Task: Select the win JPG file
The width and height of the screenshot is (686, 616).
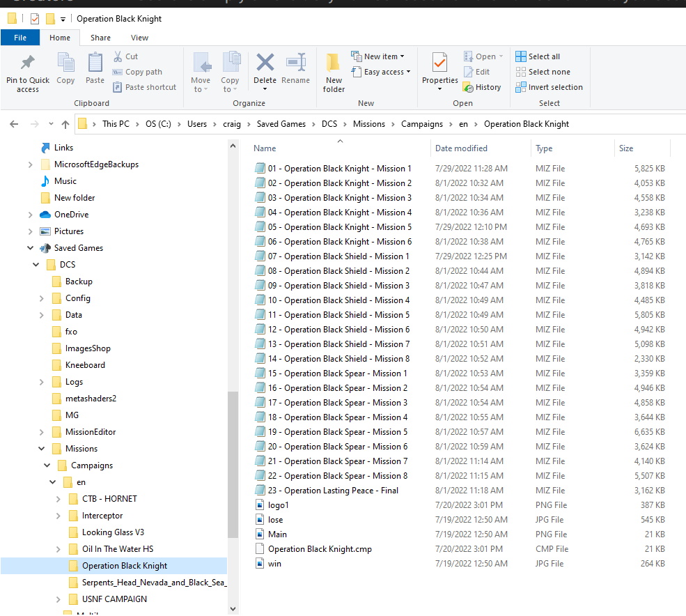Action: coord(274,564)
